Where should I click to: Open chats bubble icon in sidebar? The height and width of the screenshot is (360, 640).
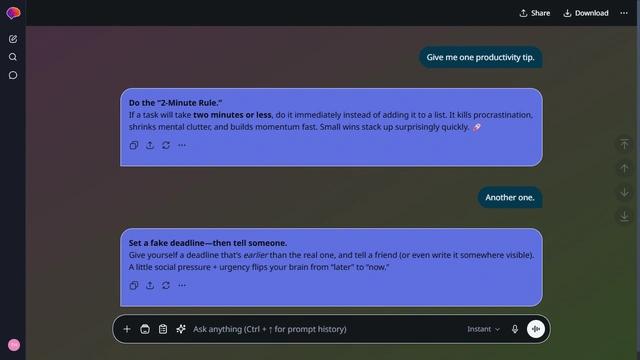13,75
